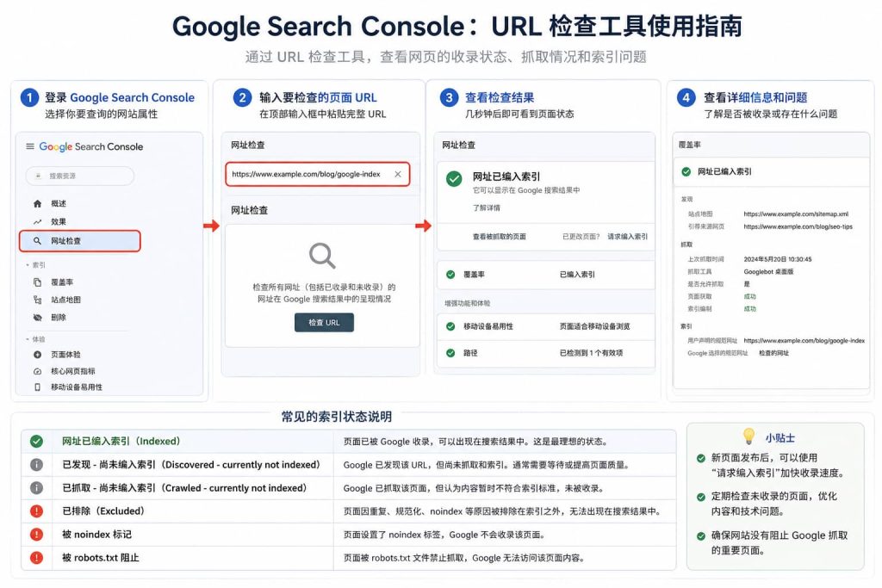Click the green check beside 路径
Image resolution: width=882 pixels, height=588 pixels.
pyautogui.click(x=450, y=353)
